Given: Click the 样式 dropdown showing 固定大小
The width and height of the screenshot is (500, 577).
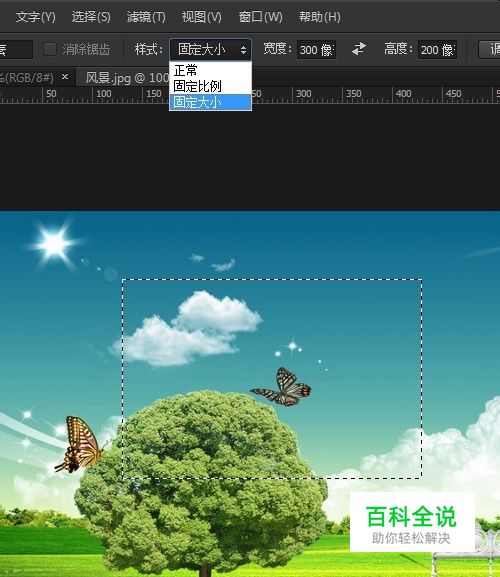Looking at the screenshot, I should click(x=210, y=49).
